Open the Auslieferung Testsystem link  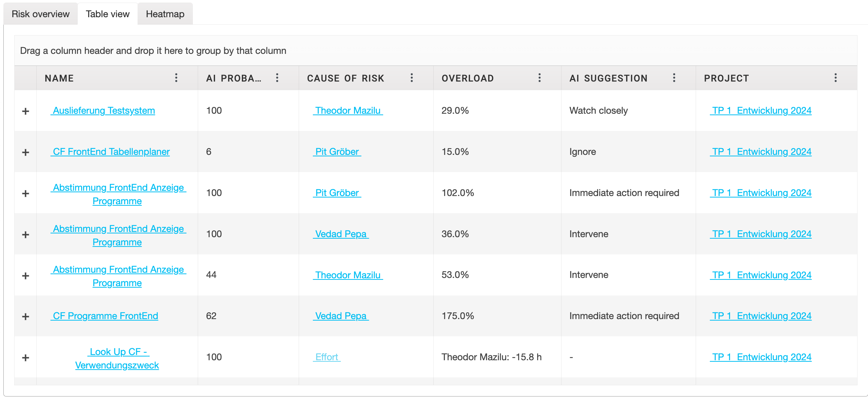click(x=103, y=111)
